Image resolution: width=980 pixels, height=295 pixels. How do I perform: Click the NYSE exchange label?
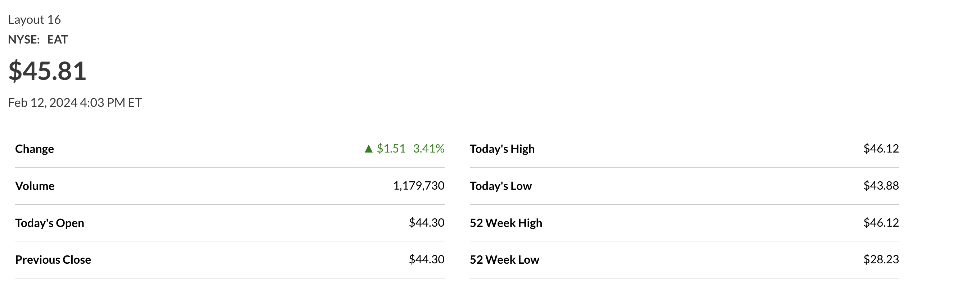(x=24, y=40)
